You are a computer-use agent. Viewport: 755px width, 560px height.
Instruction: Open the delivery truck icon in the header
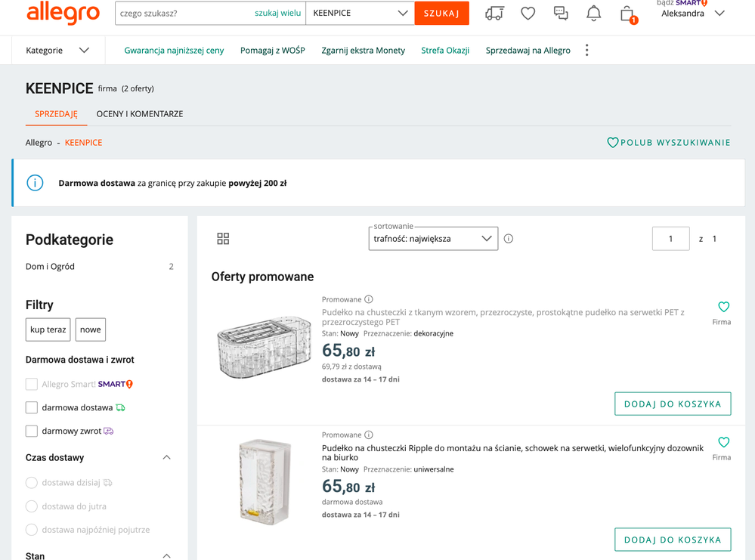coord(494,14)
